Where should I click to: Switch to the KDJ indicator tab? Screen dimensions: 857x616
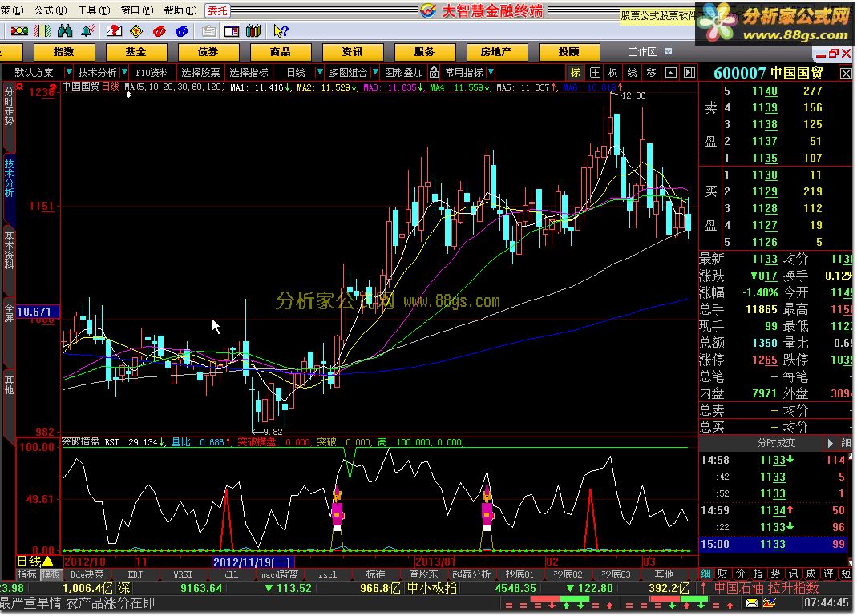pyautogui.click(x=135, y=574)
